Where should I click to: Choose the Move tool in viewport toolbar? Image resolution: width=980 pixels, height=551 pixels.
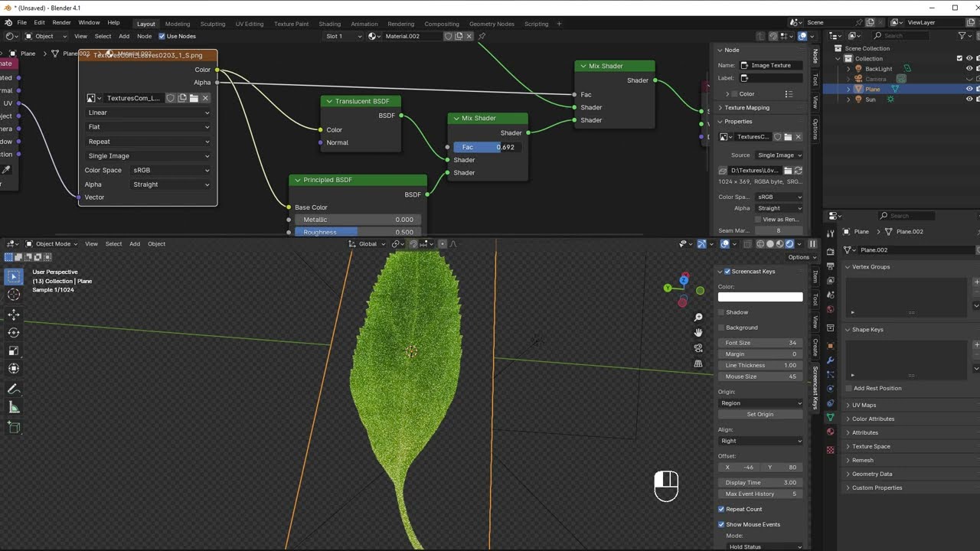[14, 315]
